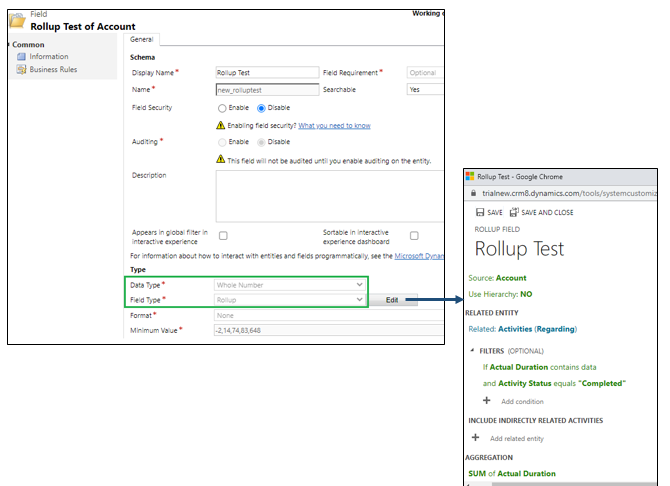670x486 pixels.
Task: Click the auditing warning triangle icon
Action: (220, 159)
